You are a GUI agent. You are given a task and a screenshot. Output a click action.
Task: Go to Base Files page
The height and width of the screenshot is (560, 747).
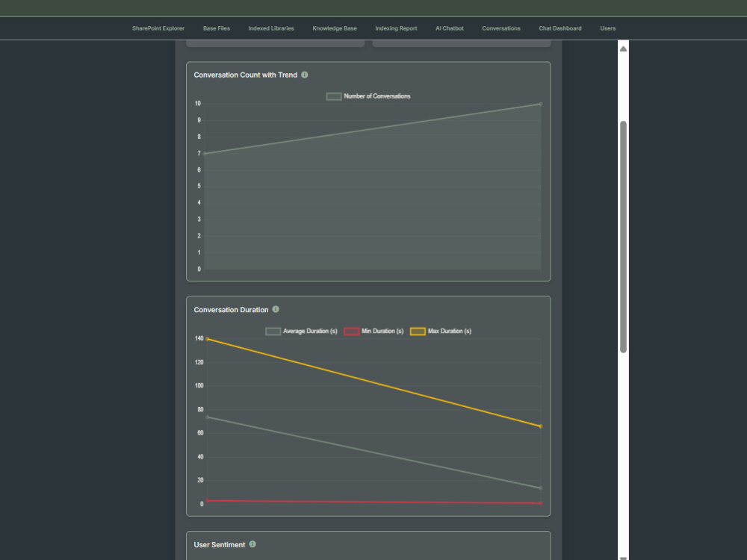(x=217, y=28)
